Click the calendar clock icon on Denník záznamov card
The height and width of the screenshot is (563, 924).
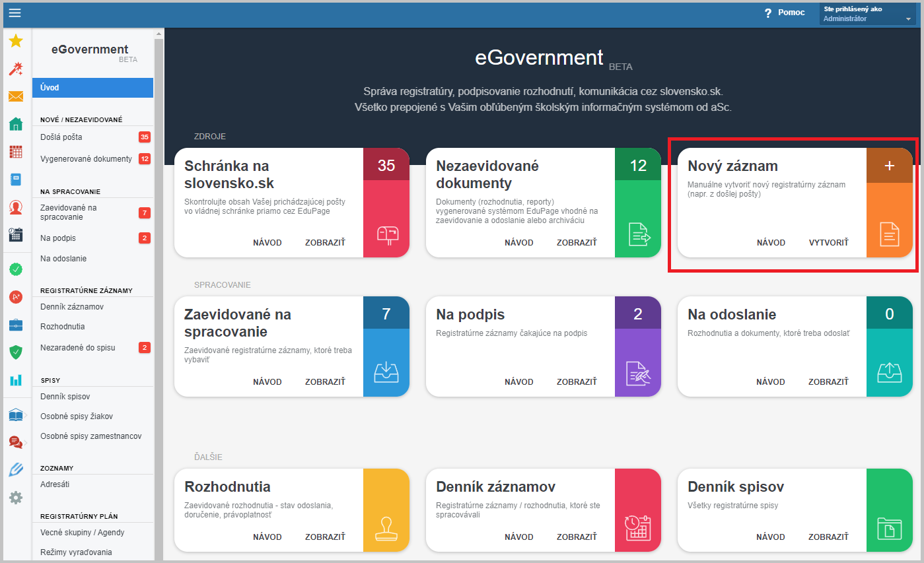[x=638, y=528]
